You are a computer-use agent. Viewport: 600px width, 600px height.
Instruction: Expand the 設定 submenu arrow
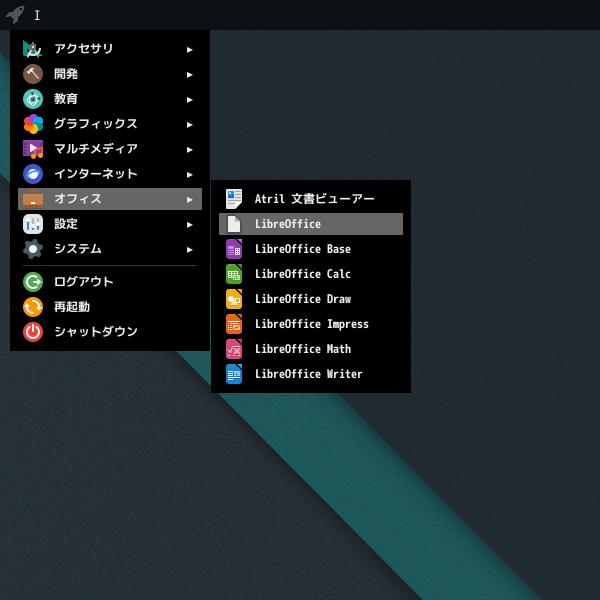tap(189, 225)
